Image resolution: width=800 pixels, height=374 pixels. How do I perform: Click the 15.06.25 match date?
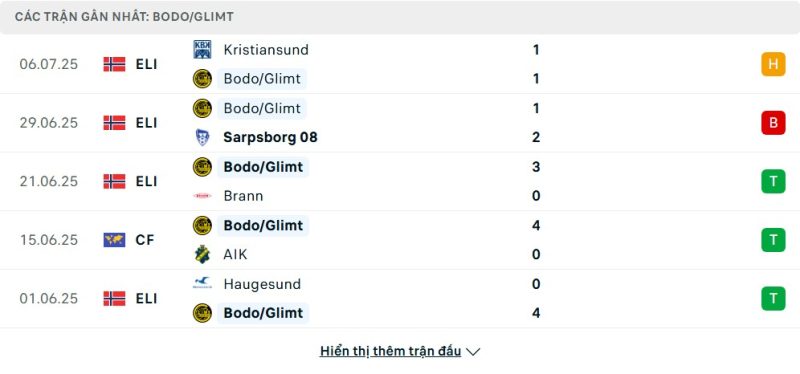click(49, 240)
